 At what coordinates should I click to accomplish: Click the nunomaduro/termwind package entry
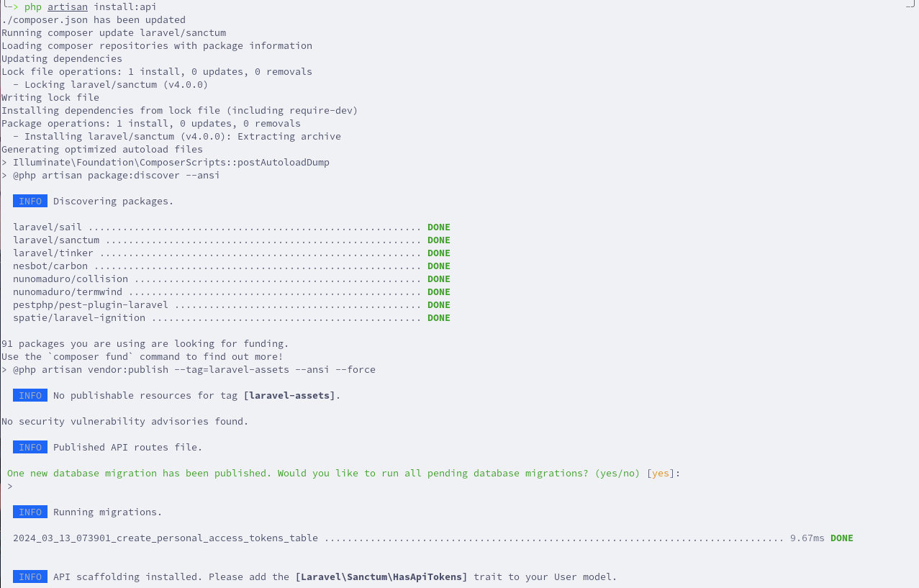(68, 291)
